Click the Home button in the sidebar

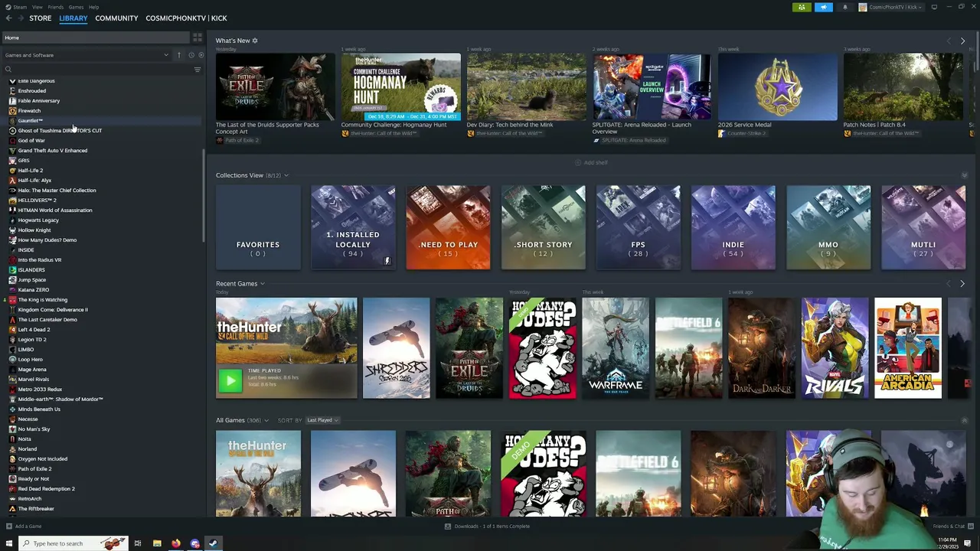click(95, 37)
